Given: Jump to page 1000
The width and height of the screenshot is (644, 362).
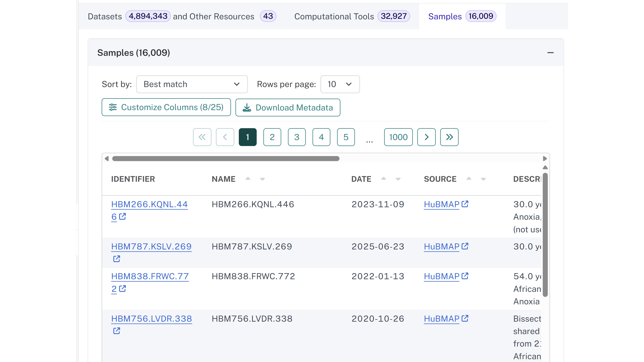Looking at the screenshot, I should 398,137.
